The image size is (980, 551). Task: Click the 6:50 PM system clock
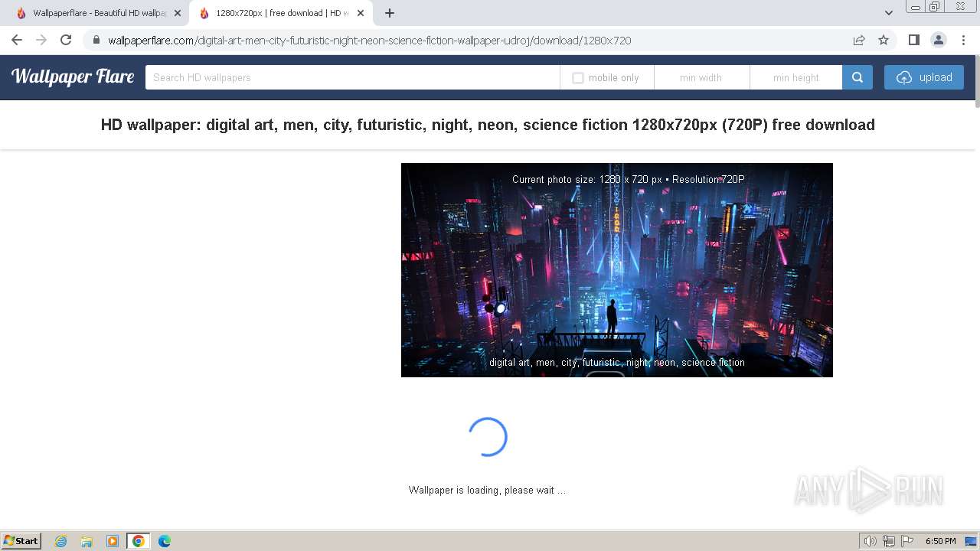coord(940,541)
